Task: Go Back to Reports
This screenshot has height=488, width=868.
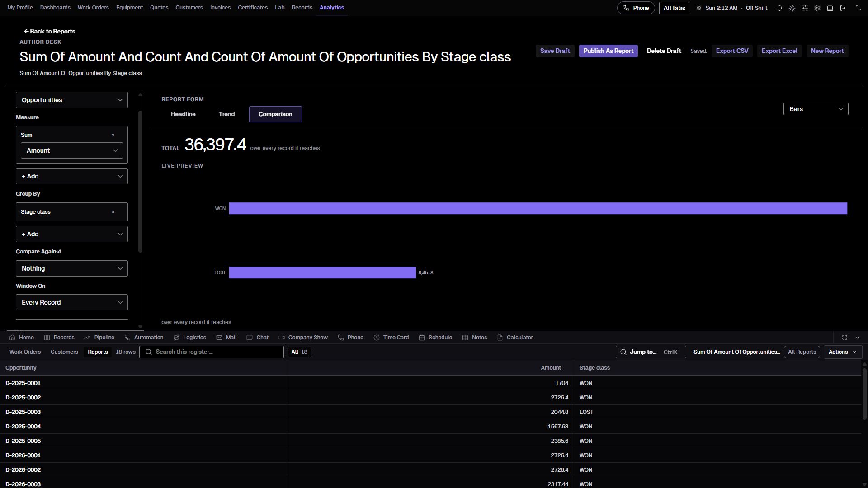Action: tap(50, 32)
